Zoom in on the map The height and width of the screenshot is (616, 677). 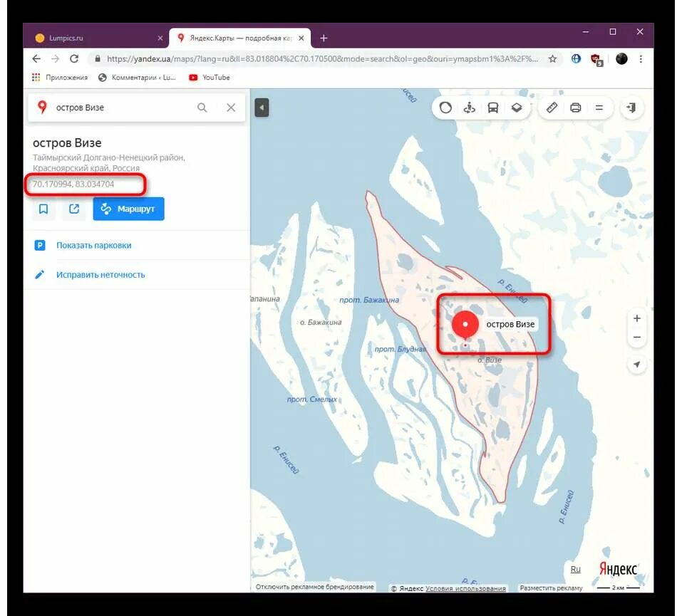pyautogui.click(x=637, y=318)
